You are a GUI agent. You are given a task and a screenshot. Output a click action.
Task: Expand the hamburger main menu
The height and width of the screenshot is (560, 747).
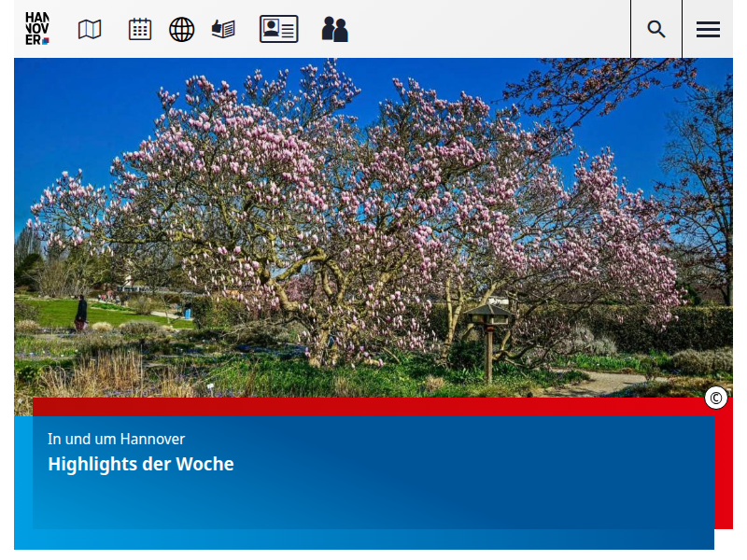[708, 29]
